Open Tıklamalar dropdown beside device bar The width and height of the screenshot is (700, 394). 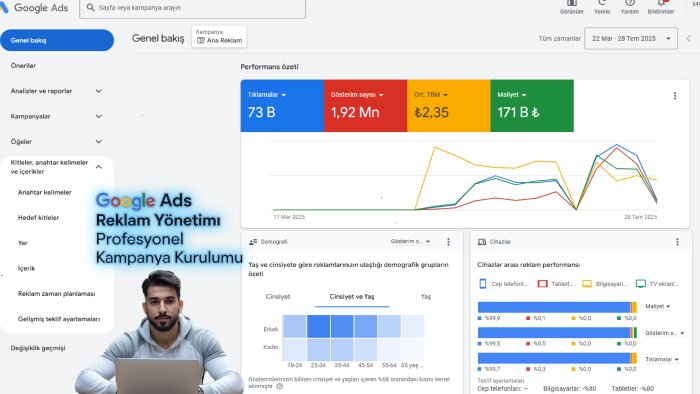click(662, 359)
